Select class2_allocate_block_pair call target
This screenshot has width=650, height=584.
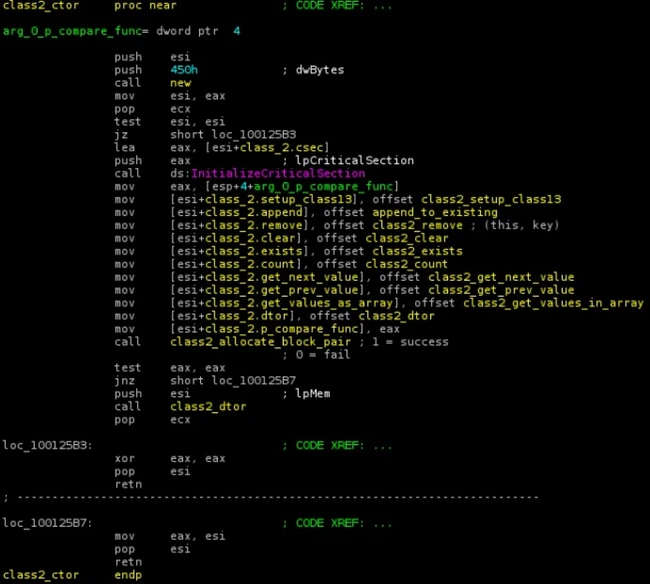point(260,342)
